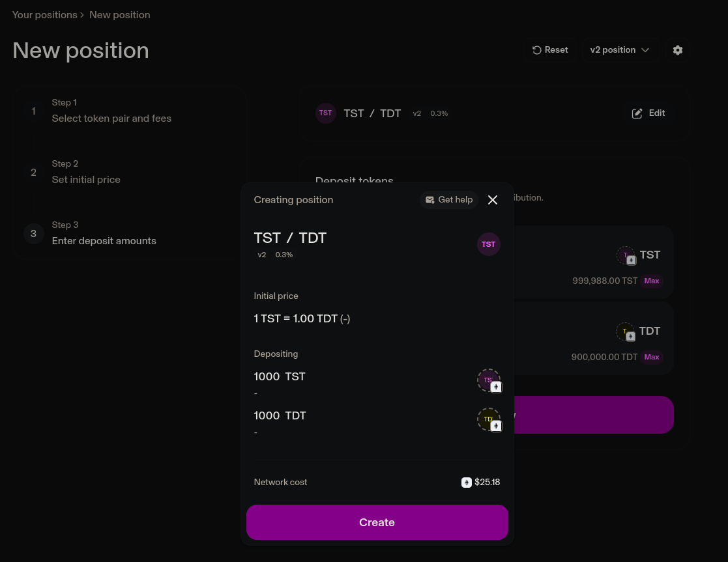This screenshot has width=728, height=562.
Task: Click the Reset button
Action: [x=549, y=49]
